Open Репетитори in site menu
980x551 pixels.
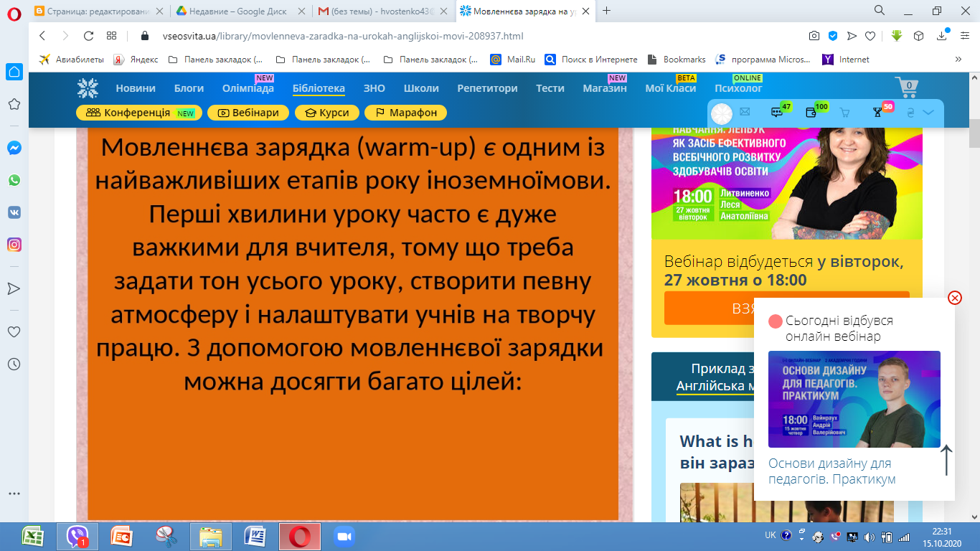487,88
